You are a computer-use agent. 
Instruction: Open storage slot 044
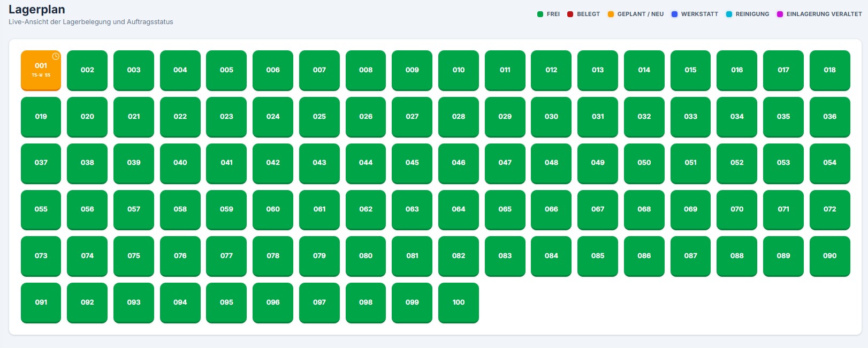tap(366, 163)
